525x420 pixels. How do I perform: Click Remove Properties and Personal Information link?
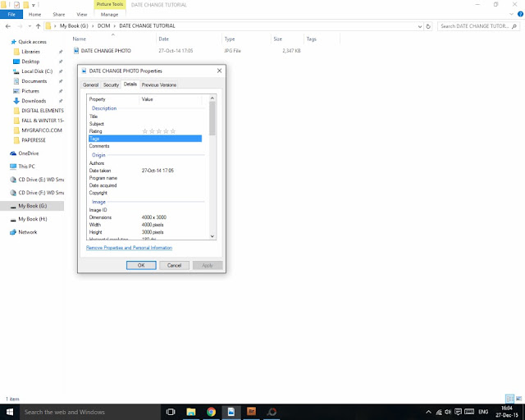[130, 248]
